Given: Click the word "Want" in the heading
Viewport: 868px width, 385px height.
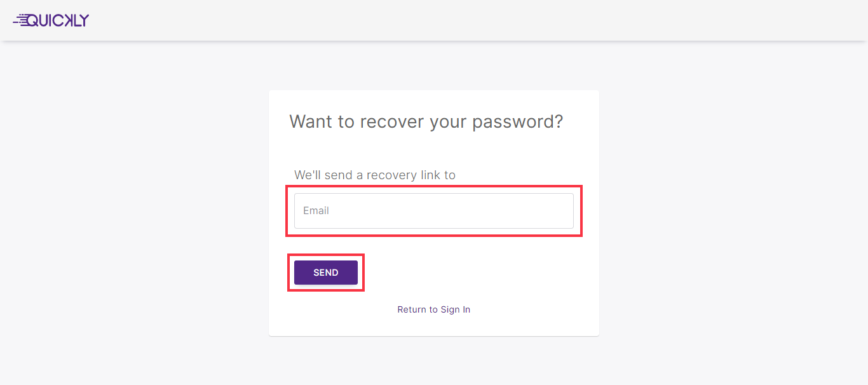Looking at the screenshot, I should pos(311,121).
